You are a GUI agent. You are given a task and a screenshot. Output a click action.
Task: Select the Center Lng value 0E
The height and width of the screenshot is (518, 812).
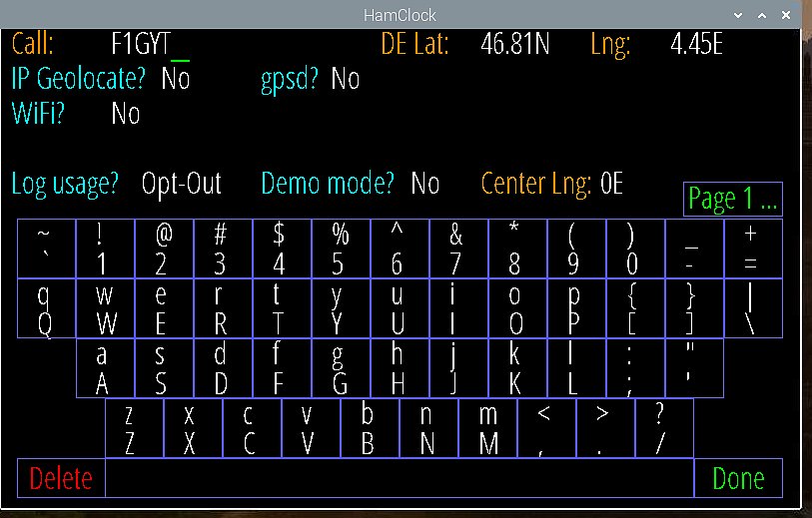pyautogui.click(x=611, y=184)
